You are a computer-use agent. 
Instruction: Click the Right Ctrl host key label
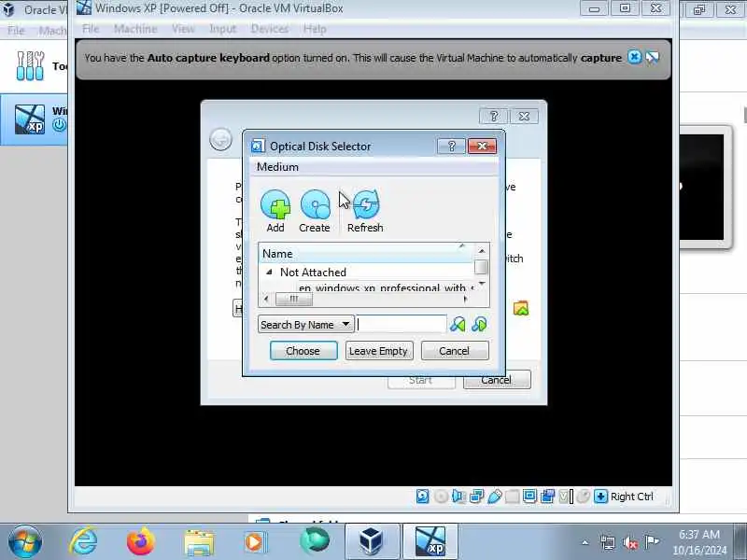pos(632,497)
